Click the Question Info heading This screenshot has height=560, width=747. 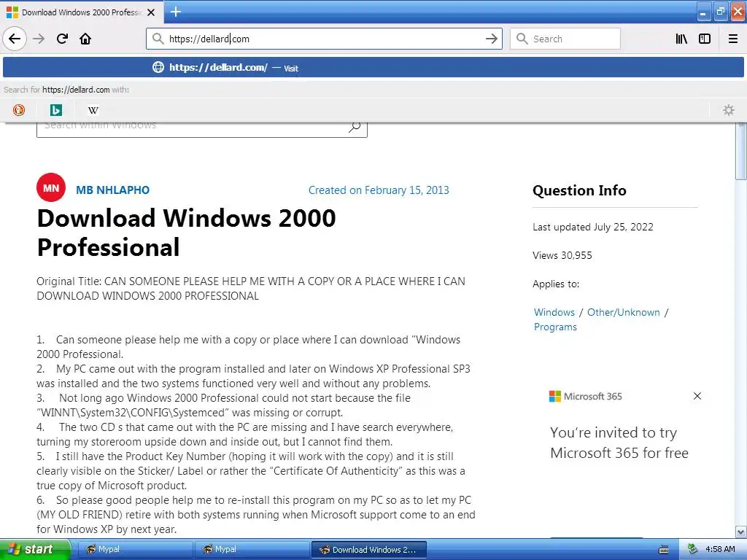(579, 190)
